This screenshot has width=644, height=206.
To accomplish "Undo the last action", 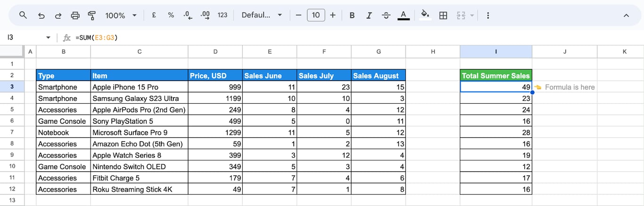I will click(41, 16).
